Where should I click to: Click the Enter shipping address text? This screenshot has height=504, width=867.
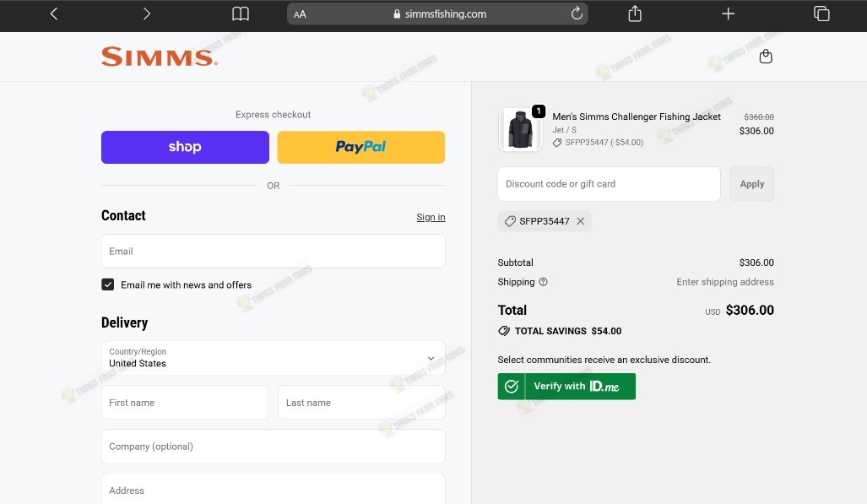(725, 282)
